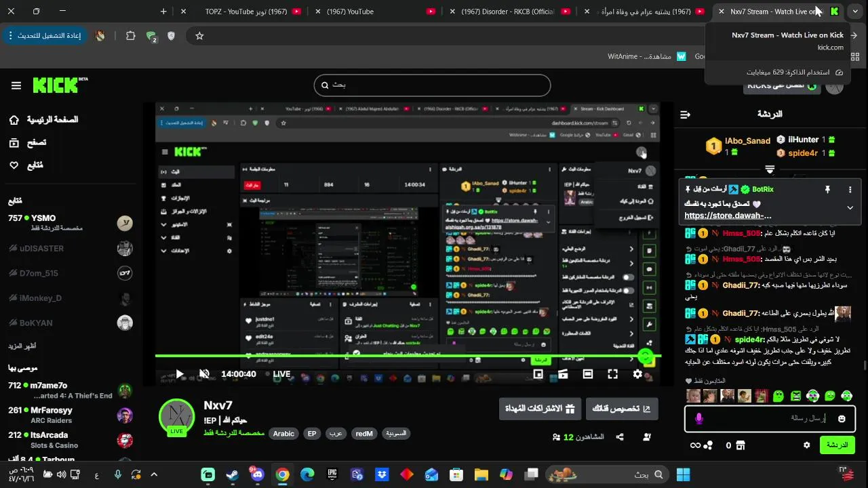Open the Browse sidebar icon
Screen dimensions: 868x488
click(x=14, y=143)
